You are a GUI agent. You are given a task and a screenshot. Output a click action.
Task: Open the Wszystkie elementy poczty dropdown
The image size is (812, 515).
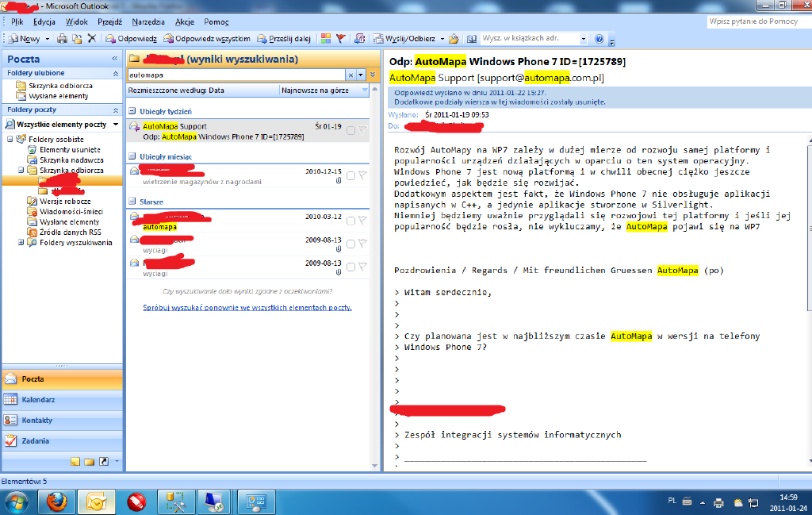pyautogui.click(x=116, y=125)
